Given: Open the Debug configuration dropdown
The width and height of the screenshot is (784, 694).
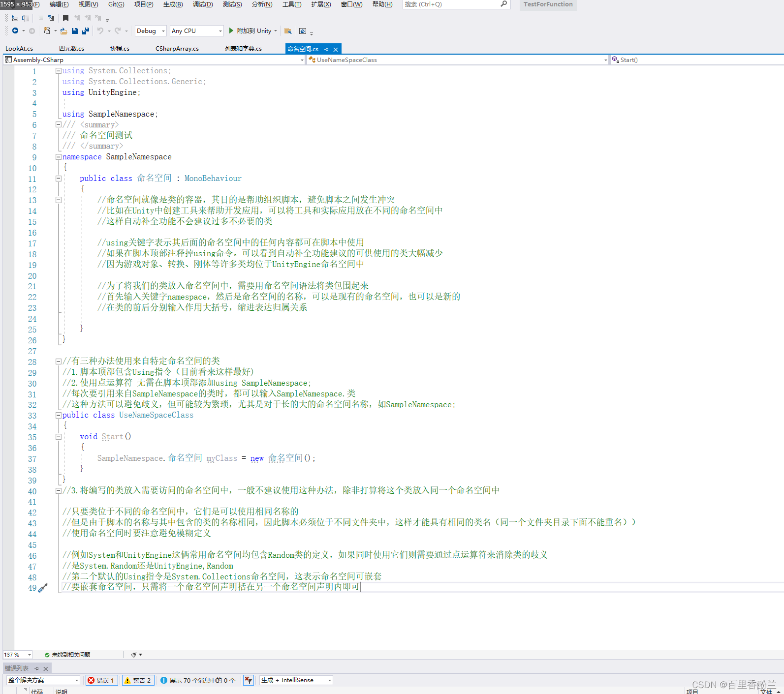Looking at the screenshot, I should [x=151, y=30].
